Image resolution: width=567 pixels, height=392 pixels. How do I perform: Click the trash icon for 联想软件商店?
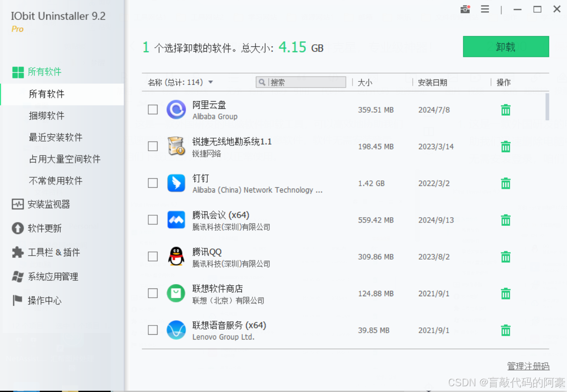pos(505,293)
